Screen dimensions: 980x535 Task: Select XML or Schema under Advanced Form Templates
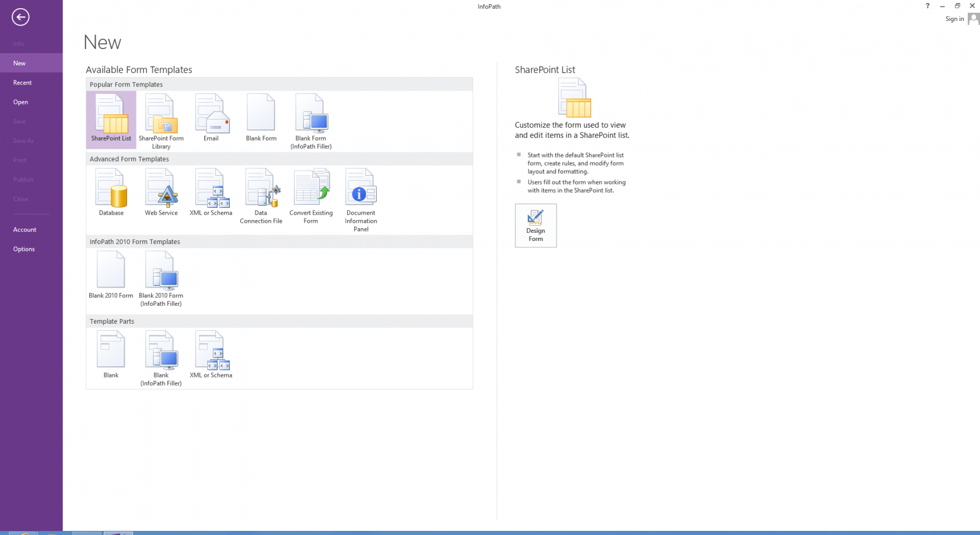coord(211,193)
